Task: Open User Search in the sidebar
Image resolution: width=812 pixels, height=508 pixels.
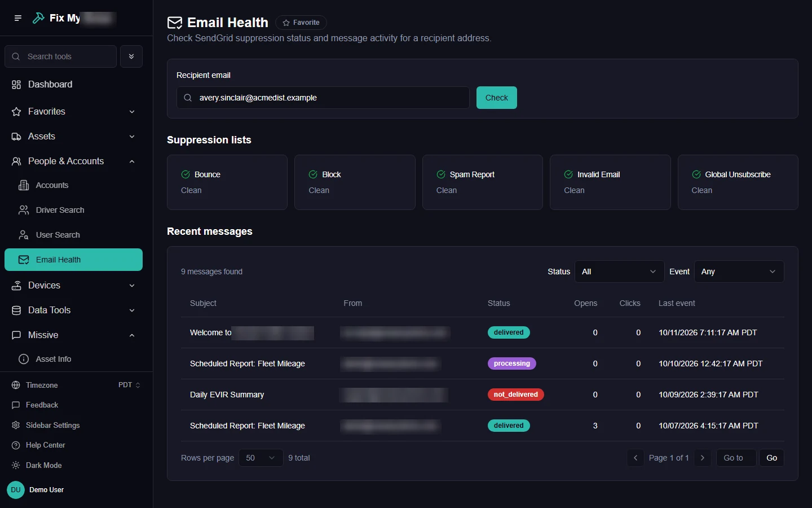Action: pos(73,235)
